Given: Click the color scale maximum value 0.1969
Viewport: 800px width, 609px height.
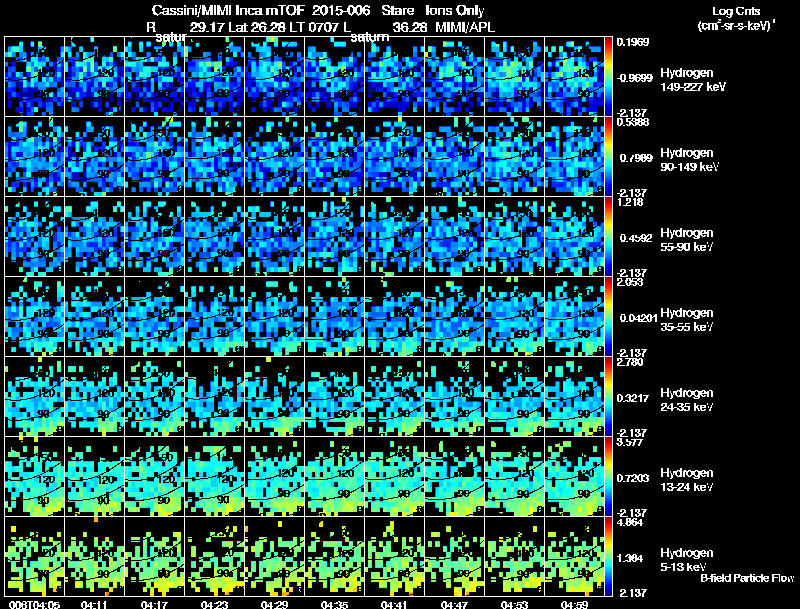Looking at the screenshot, I should (x=633, y=42).
